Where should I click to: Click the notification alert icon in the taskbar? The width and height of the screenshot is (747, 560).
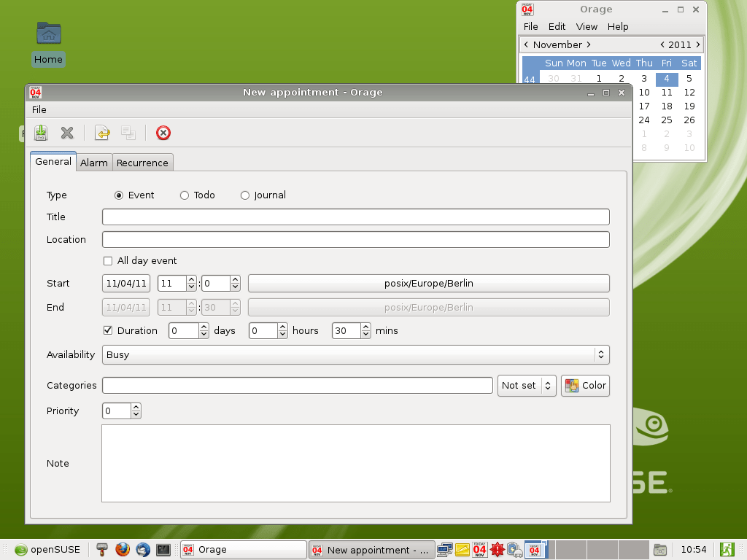pos(497,549)
